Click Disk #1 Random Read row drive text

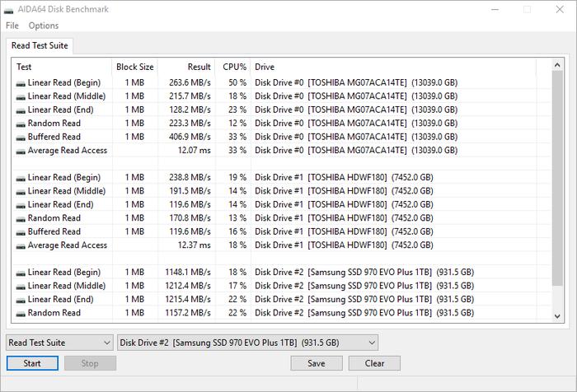[344, 218]
